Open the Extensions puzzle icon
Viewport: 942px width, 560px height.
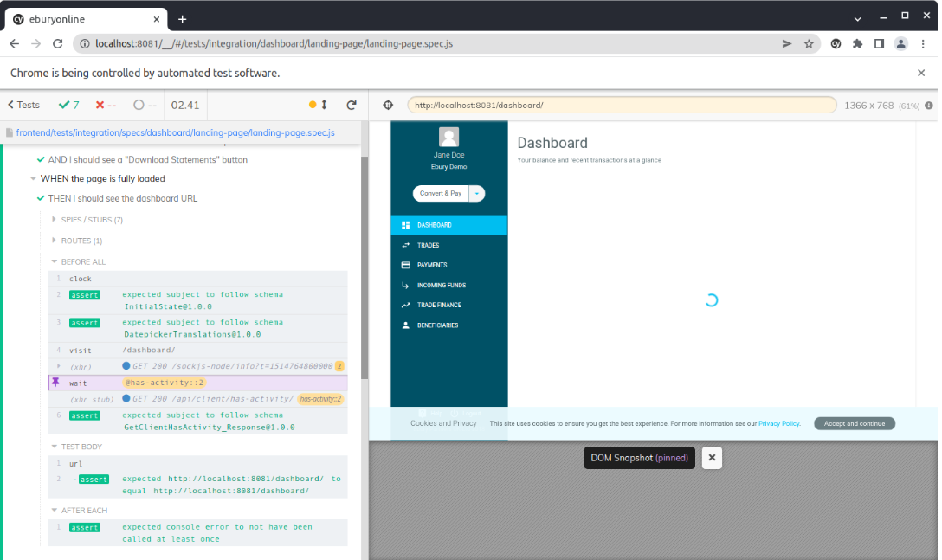click(x=857, y=44)
